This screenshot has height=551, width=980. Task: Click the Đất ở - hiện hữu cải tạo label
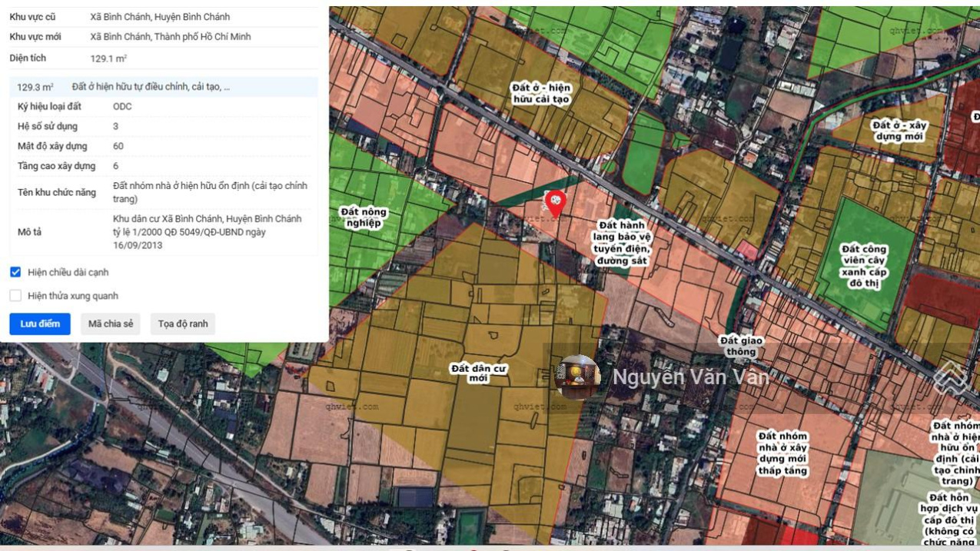541,94
